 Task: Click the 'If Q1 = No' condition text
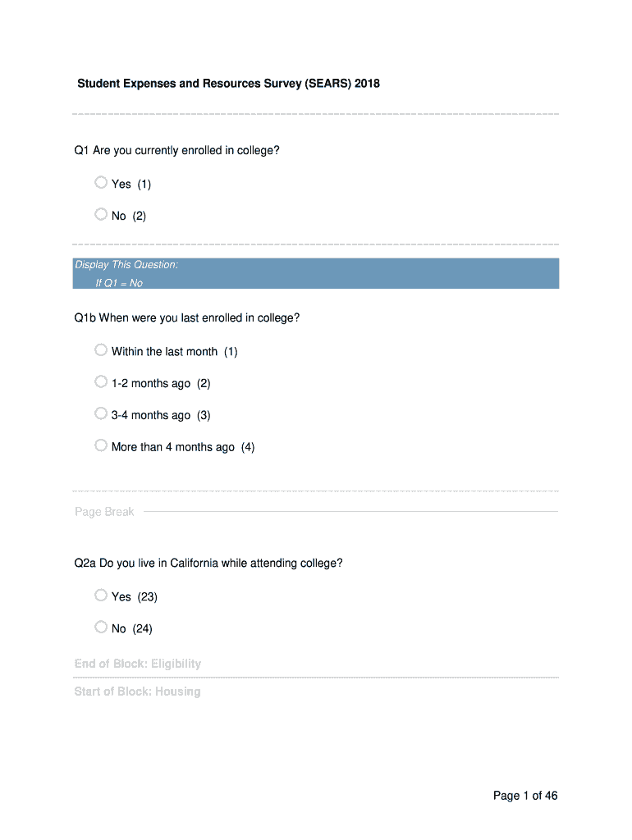(x=119, y=283)
